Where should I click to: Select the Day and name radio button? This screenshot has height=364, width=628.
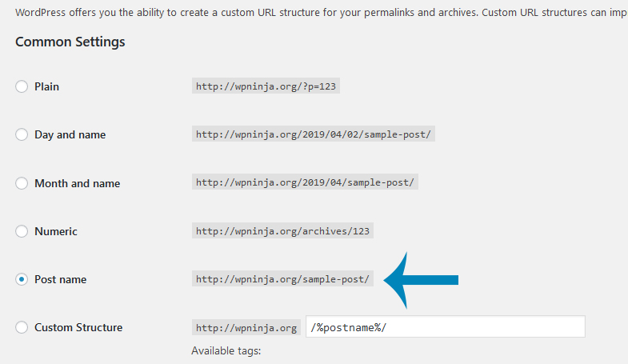[22, 134]
